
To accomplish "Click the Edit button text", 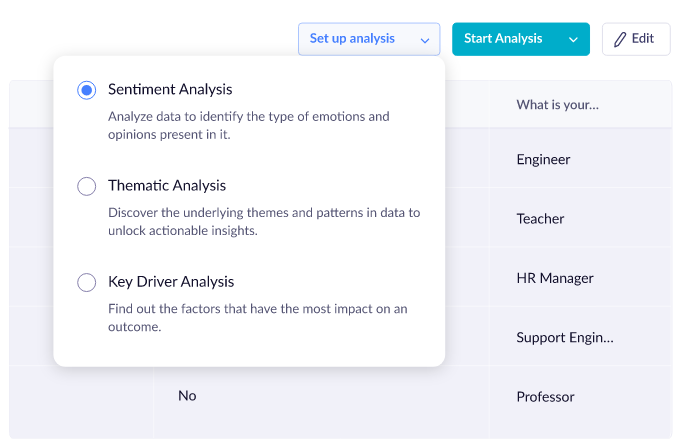I will point(643,39).
